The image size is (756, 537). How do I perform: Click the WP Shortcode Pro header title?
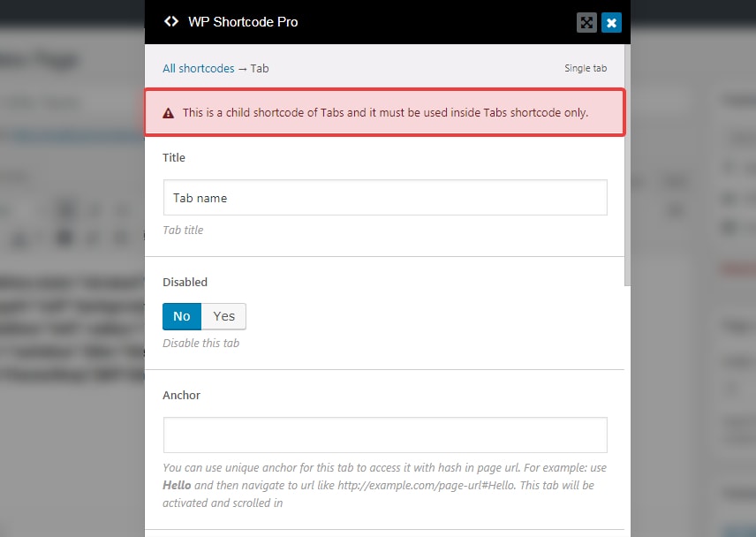pos(243,22)
